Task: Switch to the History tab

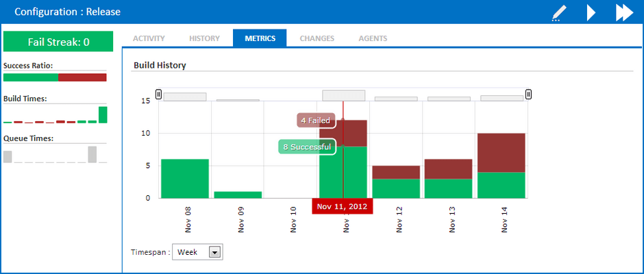Action: (x=204, y=38)
